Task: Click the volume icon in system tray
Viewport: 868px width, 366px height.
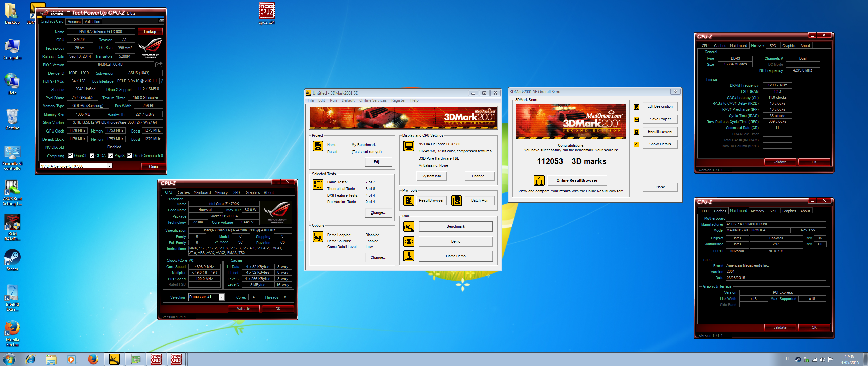Action: 822,360
